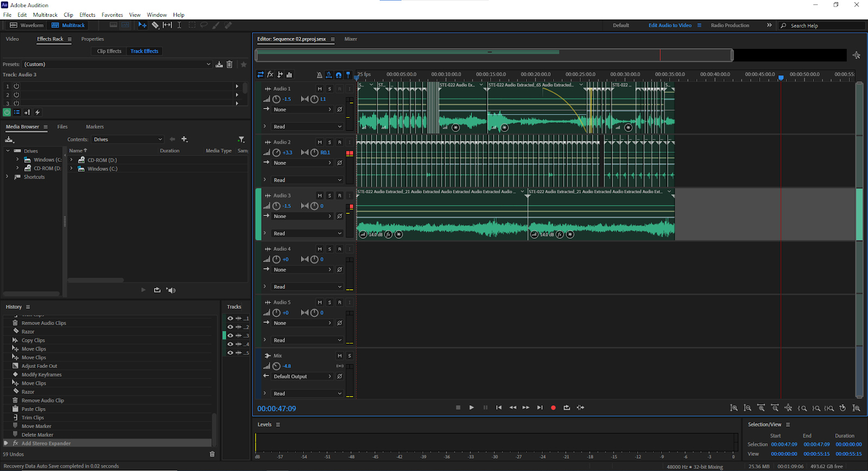Toggle the metronome

point(320,75)
